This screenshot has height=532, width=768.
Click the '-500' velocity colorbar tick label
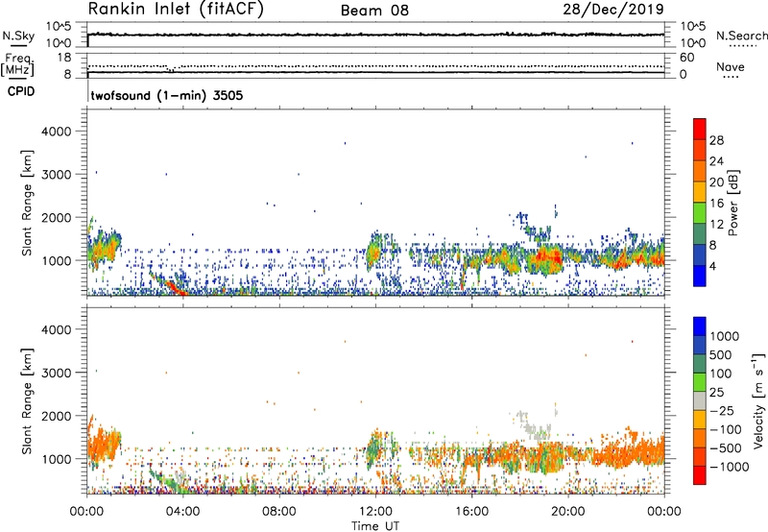tap(725, 448)
